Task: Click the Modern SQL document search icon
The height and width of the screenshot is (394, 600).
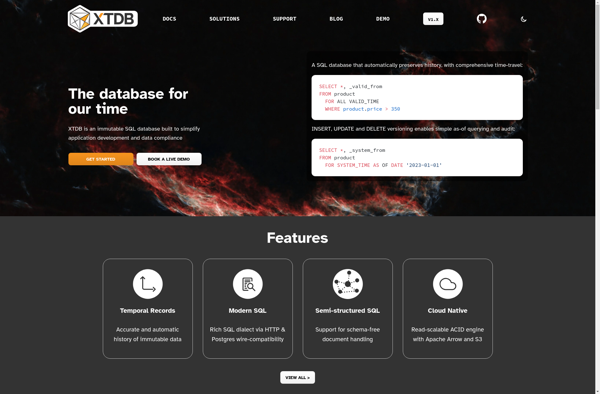Action: point(248,284)
